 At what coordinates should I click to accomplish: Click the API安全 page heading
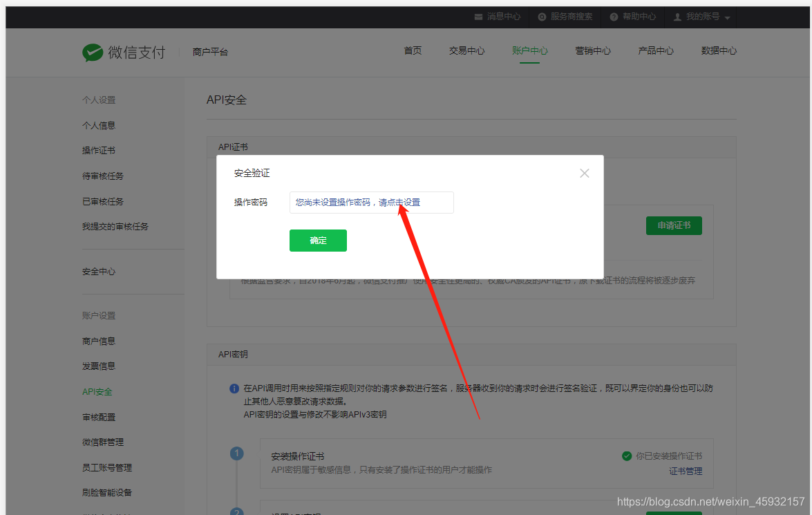pos(226,100)
